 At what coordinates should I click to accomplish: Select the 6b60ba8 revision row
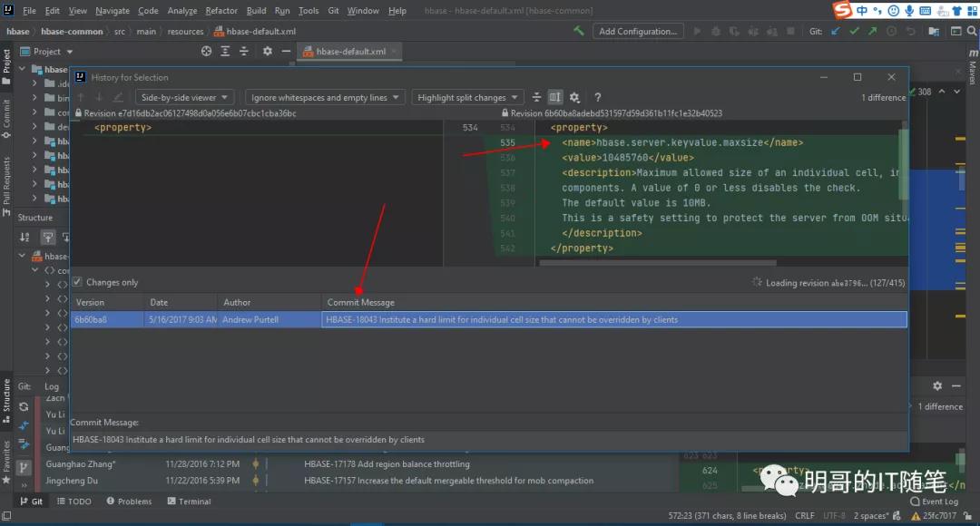(489, 319)
